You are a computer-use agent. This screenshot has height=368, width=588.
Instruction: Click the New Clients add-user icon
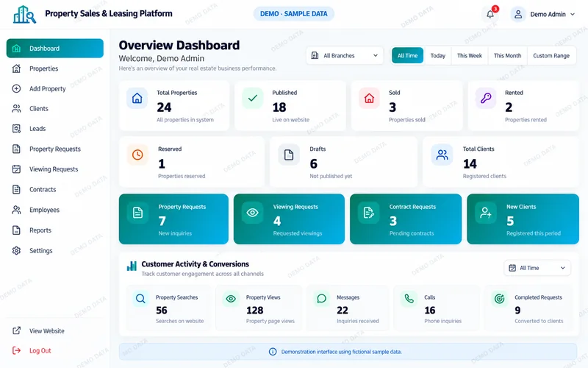pyautogui.click(x=486, y=213)
